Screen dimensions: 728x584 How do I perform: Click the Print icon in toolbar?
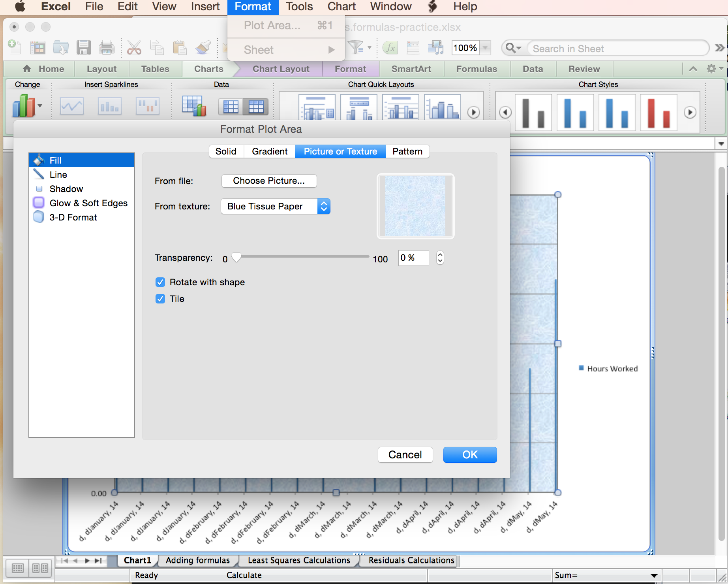pos(106,48)
